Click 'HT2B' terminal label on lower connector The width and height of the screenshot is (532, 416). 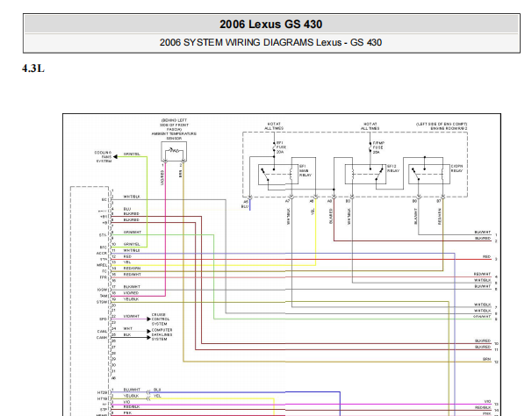coord(102,392)
